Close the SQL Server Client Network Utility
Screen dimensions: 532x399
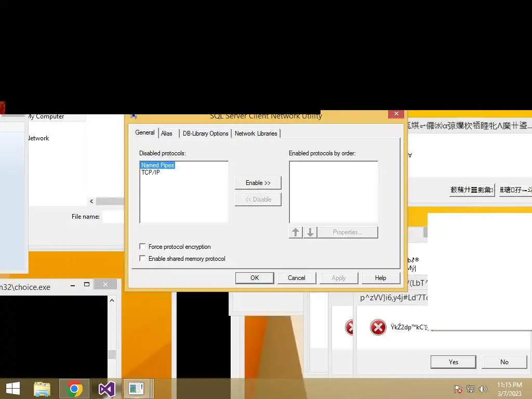pyautogui.click(x=396, y=114)
